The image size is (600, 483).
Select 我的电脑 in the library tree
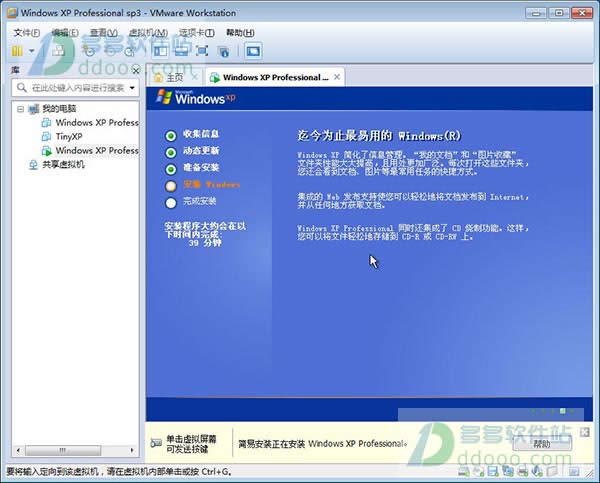coord(59,109)
